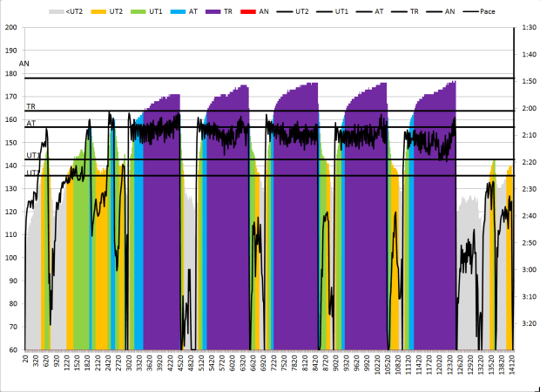540x392 pixels.
Task: Click the 1:30 label on pace axis
Action: coord(525,28)
